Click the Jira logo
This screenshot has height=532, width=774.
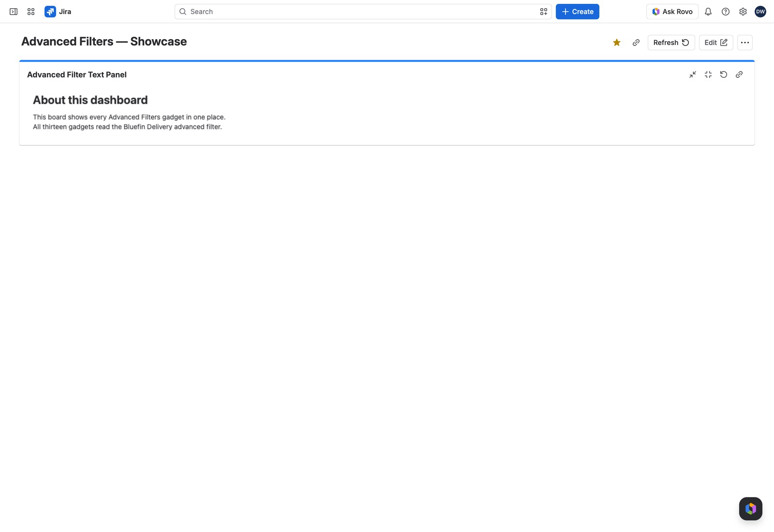[x=58, y=12]
